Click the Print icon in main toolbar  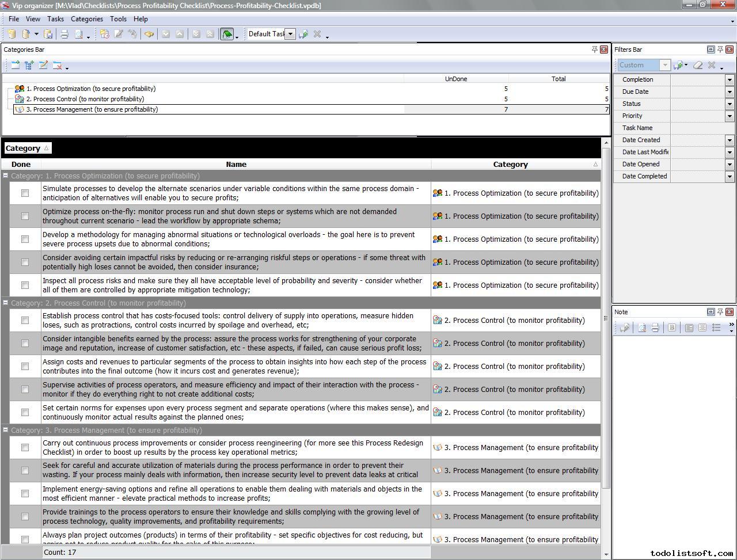point(64,35)
